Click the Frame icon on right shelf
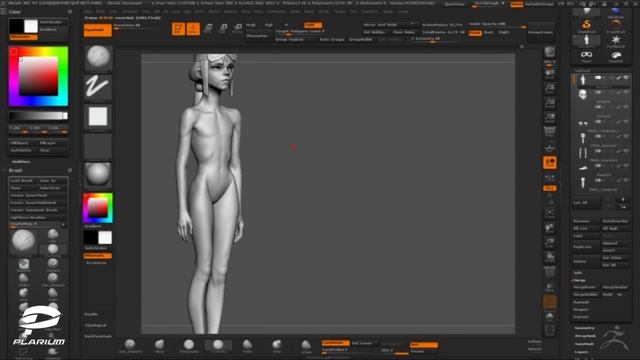The image size is (640, 360). [x=550, y=213]
